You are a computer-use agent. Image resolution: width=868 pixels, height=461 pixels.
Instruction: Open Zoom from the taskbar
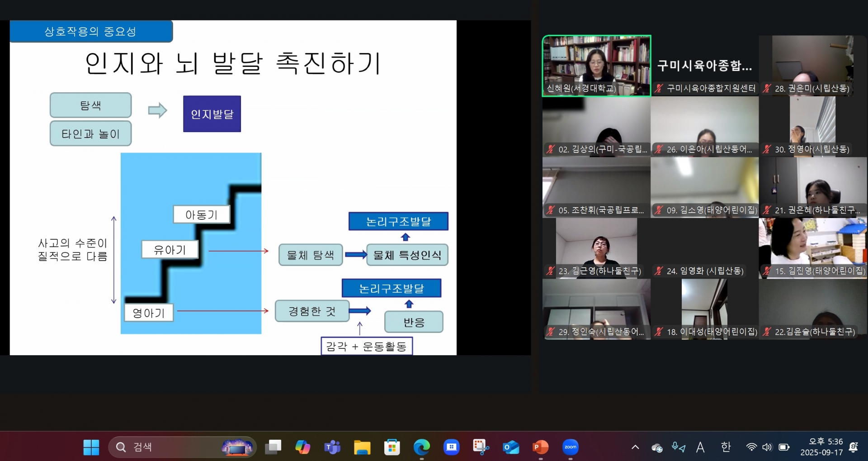(x=570, y=447)
